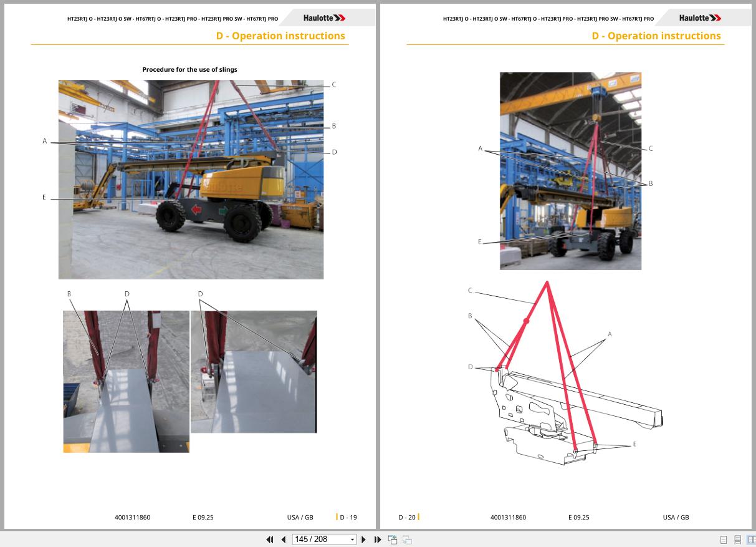Jump to the last page
Screen dimensions: 756x547
pyautogui.click(x=378, y=540)
